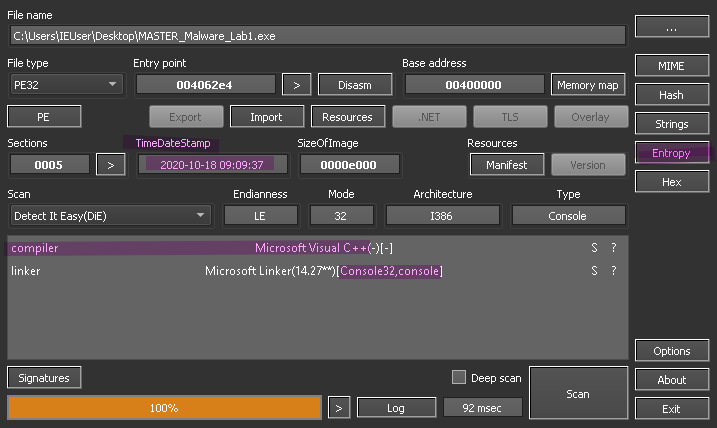
Task: Open the Options dialog
Action: [x=672, y=351]
